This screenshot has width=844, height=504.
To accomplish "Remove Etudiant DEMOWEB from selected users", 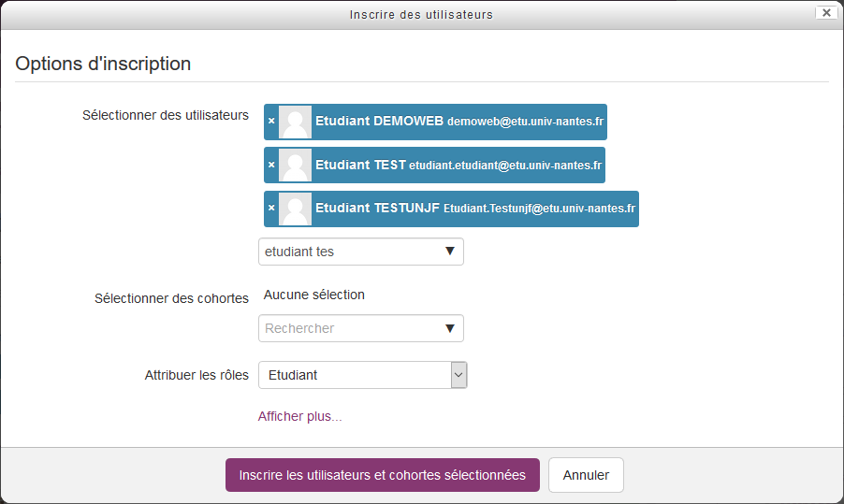I will (271, 122).
